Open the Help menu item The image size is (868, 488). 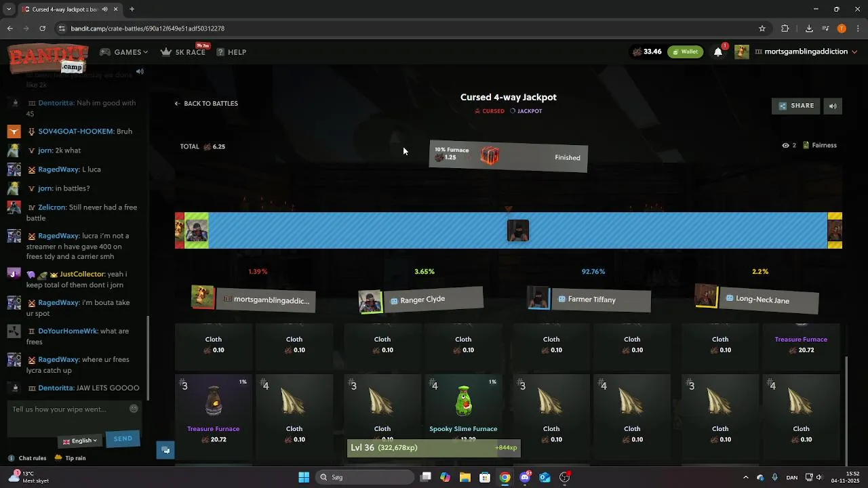[231, 52]
